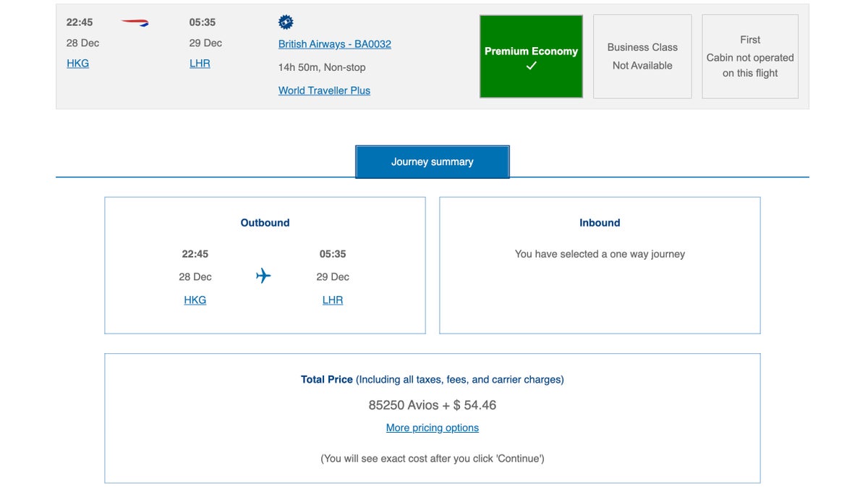Click the First cabin panel
Viewport: 868px width, 487px height.
(749, 56)
